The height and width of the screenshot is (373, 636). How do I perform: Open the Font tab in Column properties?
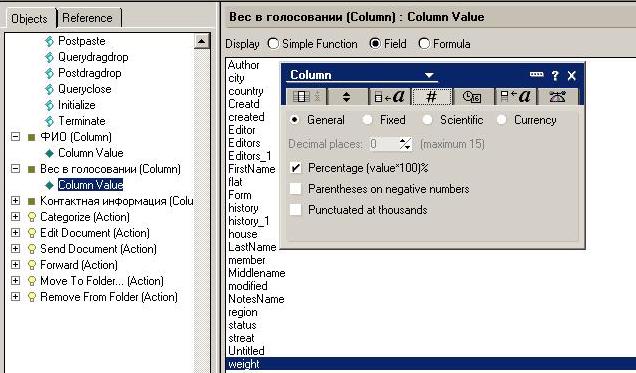tap(390, 97)
